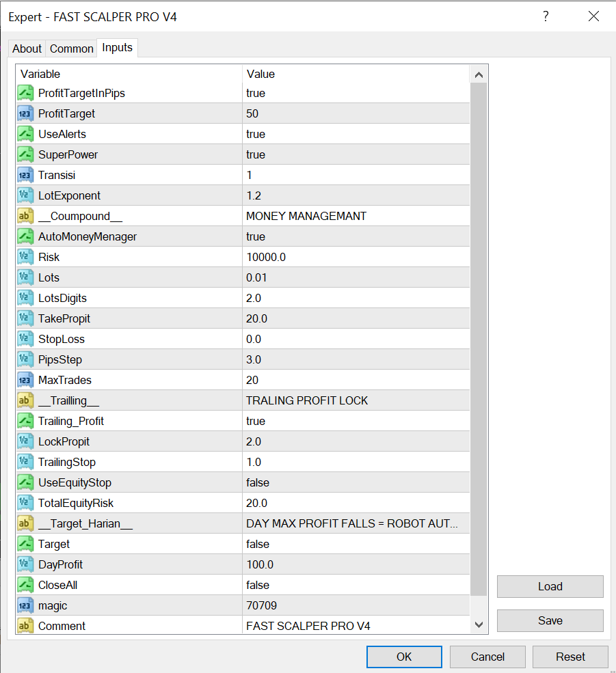Click the boolean icon beside Trailing_Profit

click(25, 421)
